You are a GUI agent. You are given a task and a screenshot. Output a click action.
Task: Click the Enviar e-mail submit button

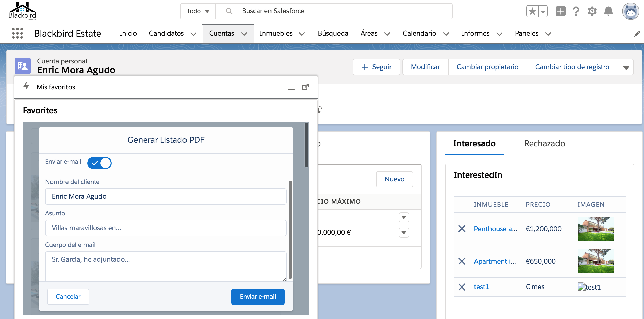(x=258, y=296)
